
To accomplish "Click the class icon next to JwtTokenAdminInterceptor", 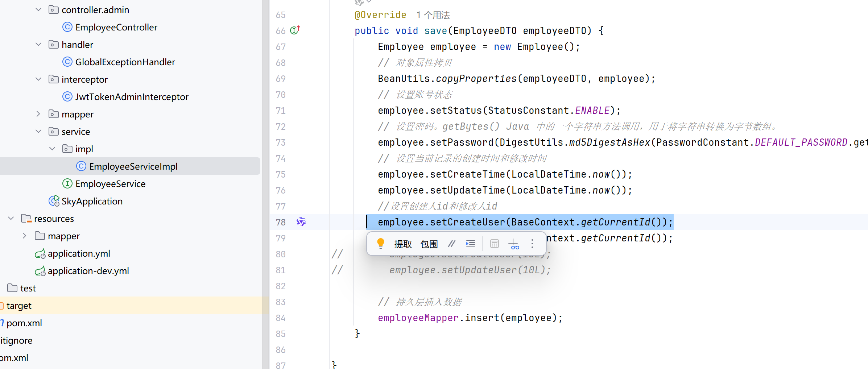I will [67, 97].
